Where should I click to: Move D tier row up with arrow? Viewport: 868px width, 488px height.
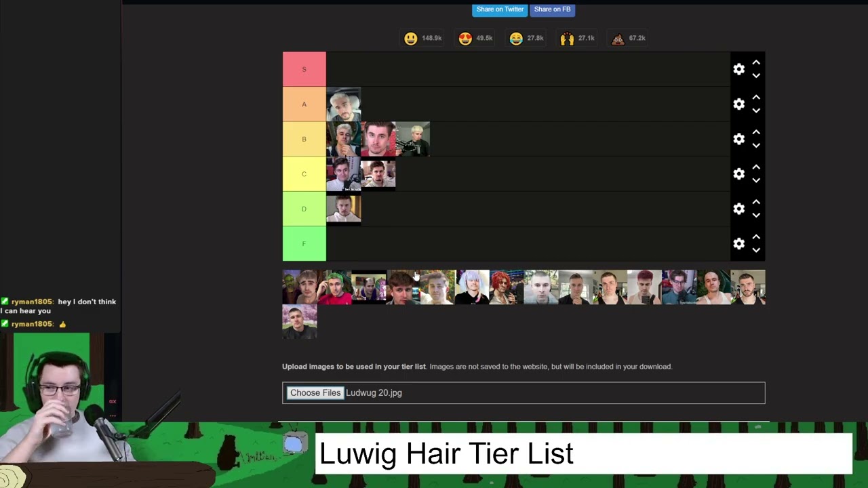[756, 203]
